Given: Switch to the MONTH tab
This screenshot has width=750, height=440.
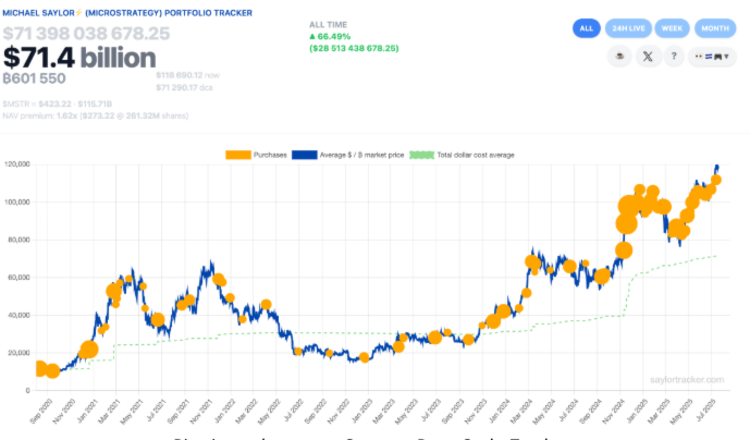Looking at the screenshot, I should click(715, 28).
